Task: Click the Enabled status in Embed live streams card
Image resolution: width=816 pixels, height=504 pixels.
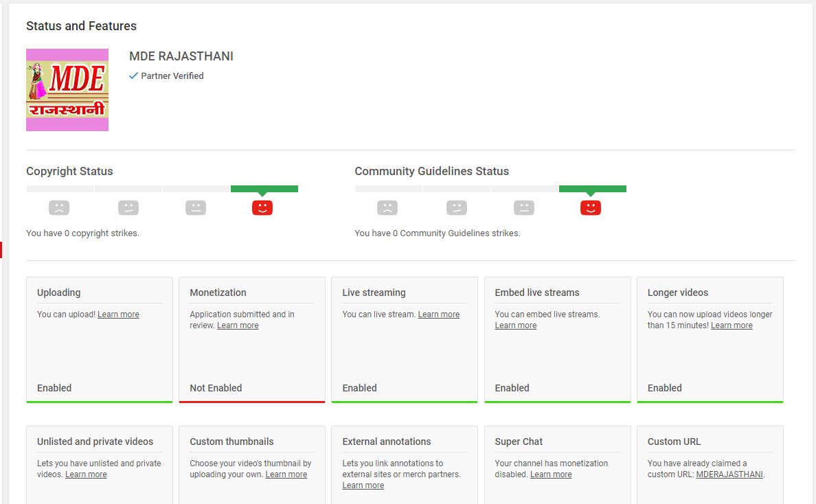Action: click(512, 388)
